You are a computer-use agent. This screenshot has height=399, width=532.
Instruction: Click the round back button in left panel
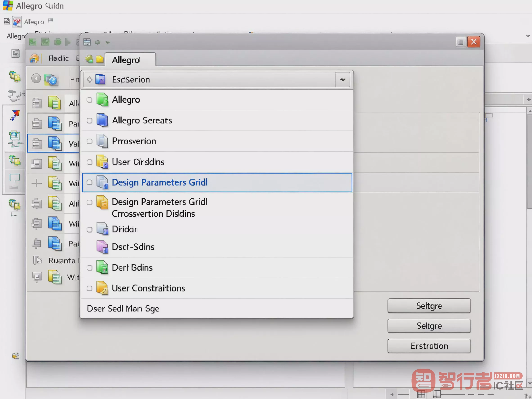click(x=36, y=79)
